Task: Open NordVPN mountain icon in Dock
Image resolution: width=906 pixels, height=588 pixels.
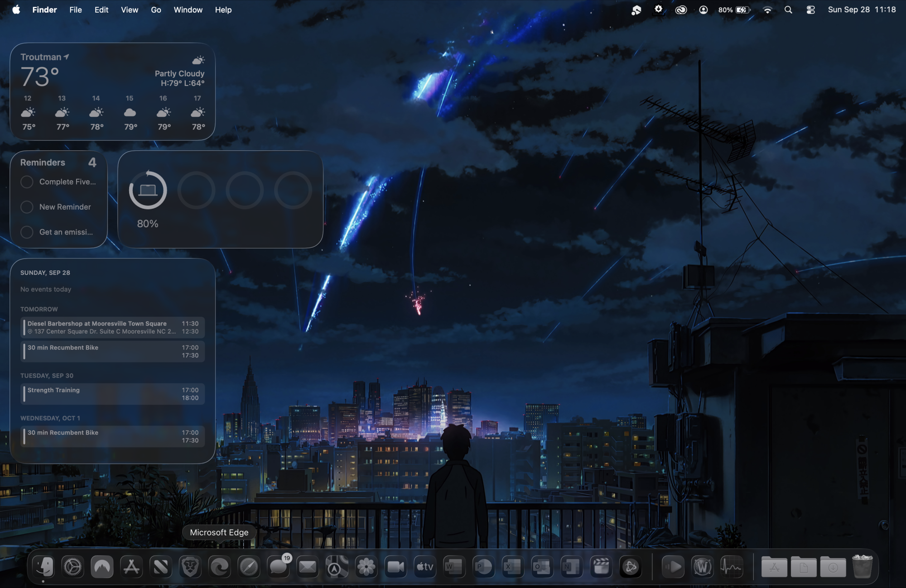Action: point(102,567)
